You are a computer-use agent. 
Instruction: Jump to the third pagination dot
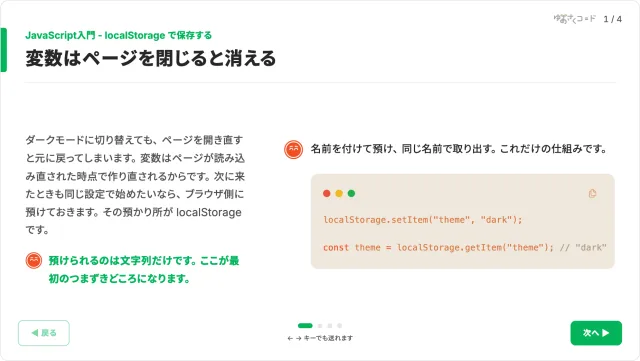click(x=330, y=325)
